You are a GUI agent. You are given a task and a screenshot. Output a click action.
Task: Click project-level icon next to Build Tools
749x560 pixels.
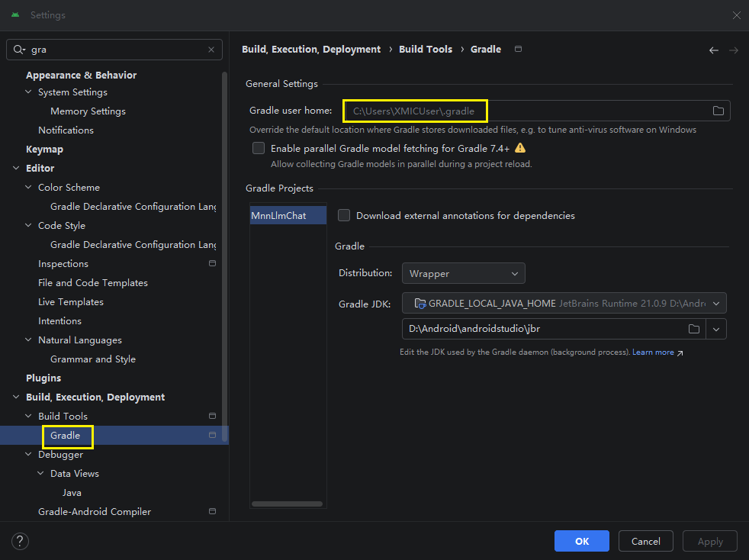(x=213, y=416)
